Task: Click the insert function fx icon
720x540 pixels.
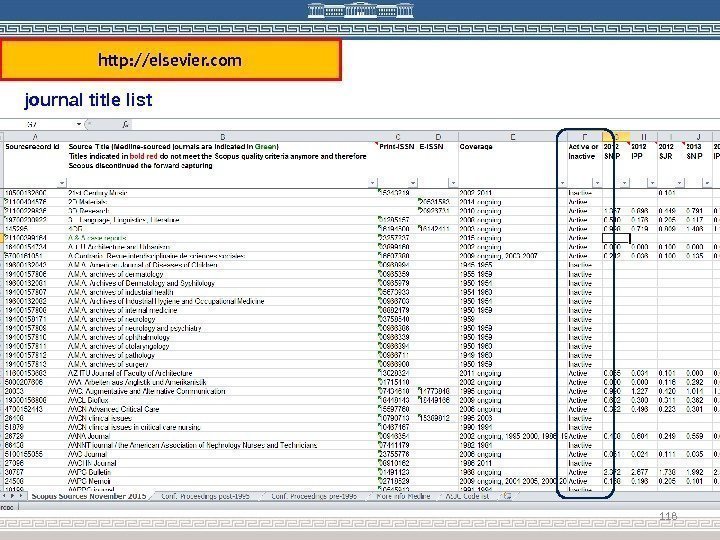Action: pyautogui.click(x=125, y=124)
